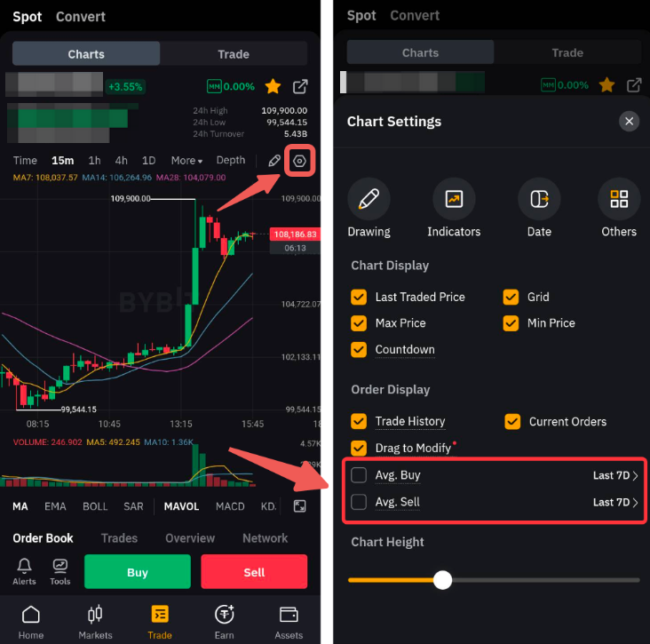Go to Markets in bottom navigation
Image resolution: width=650 pixels, height=644 pixels.
95,622
